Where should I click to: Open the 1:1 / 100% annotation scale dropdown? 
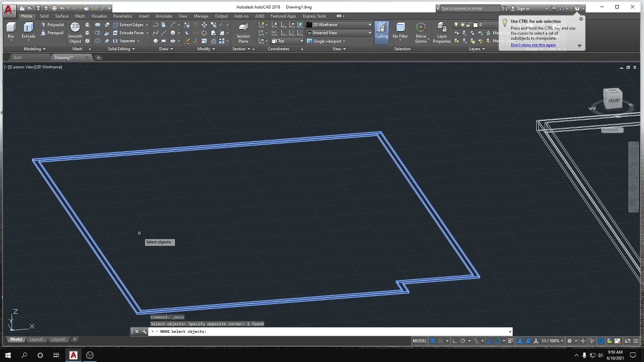551,341
